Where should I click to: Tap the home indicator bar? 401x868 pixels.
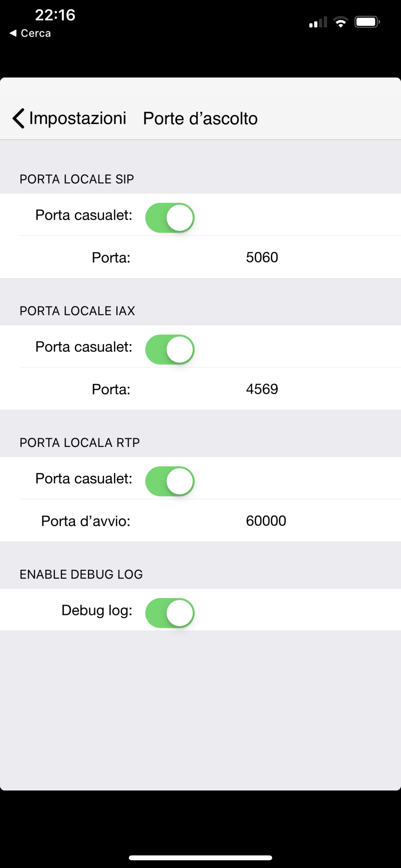coord(200,858)
